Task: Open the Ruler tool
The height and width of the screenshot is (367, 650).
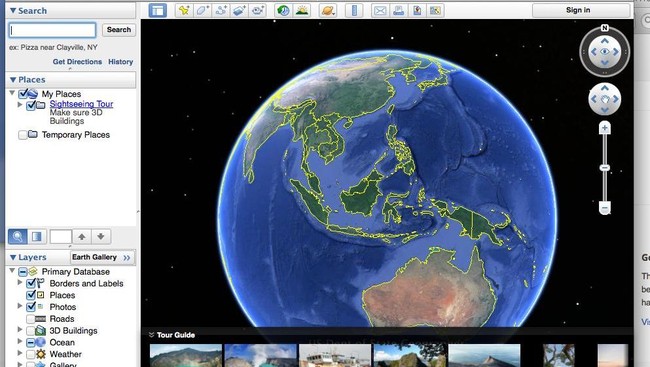Action: point(354,10)
